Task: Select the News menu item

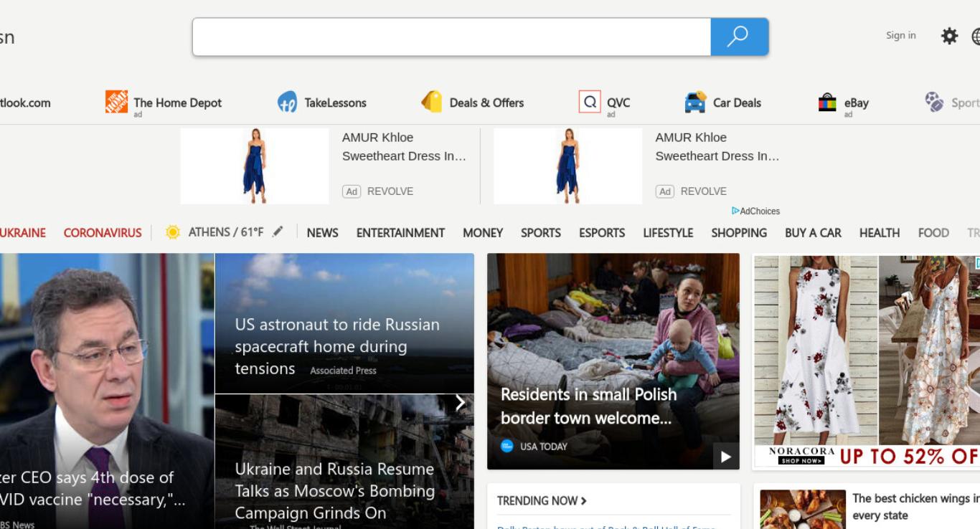Action: coord(322,233)
